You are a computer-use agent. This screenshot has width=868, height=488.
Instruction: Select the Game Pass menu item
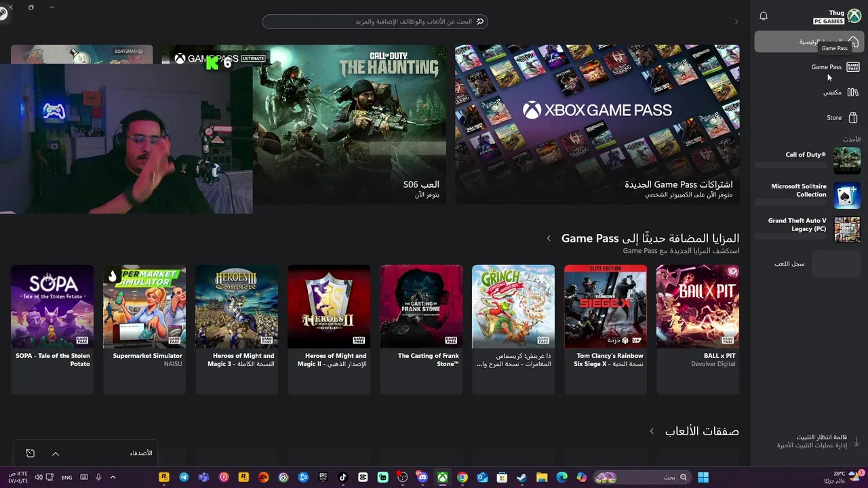coord(826,67)
